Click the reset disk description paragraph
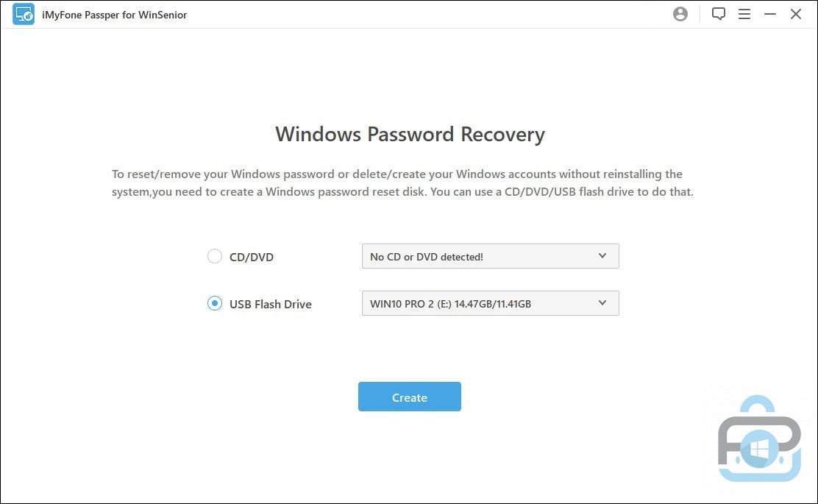818x504 pixels. tap(402, 182)
